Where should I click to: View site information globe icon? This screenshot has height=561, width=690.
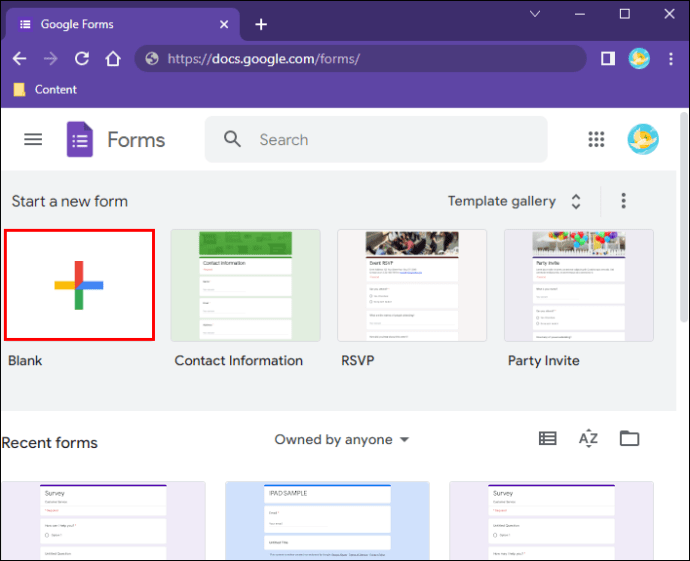pos(152,59)
